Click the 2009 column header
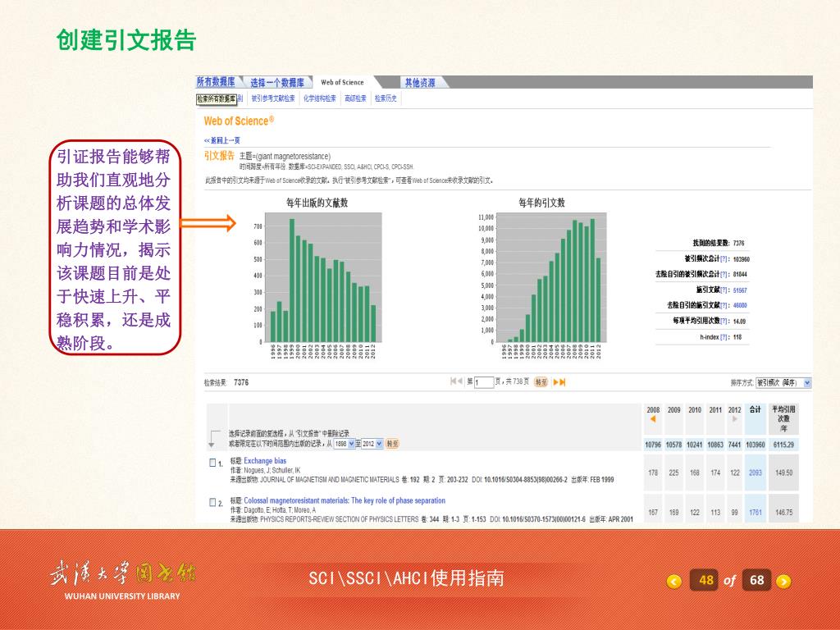840x630 pixels. tap(674, 410)
